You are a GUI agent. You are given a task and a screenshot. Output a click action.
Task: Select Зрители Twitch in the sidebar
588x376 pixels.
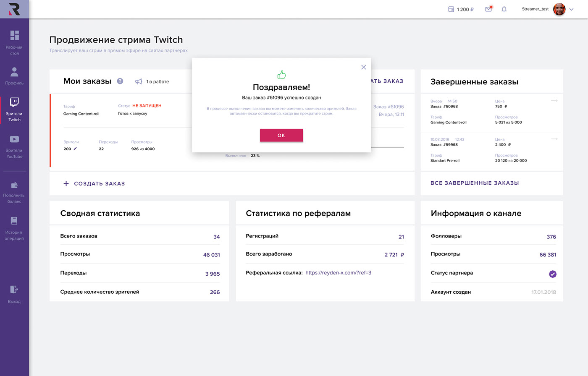(14, 110)
